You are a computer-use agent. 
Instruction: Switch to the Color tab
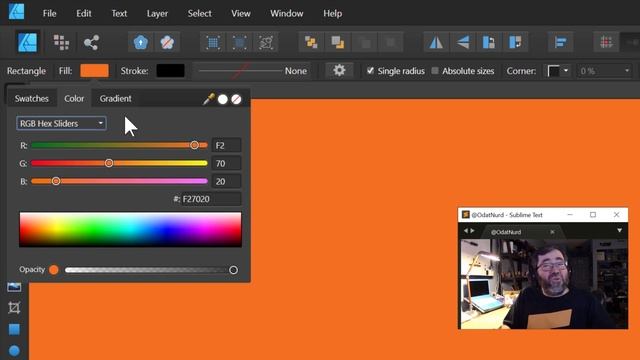tap(74, 98)
